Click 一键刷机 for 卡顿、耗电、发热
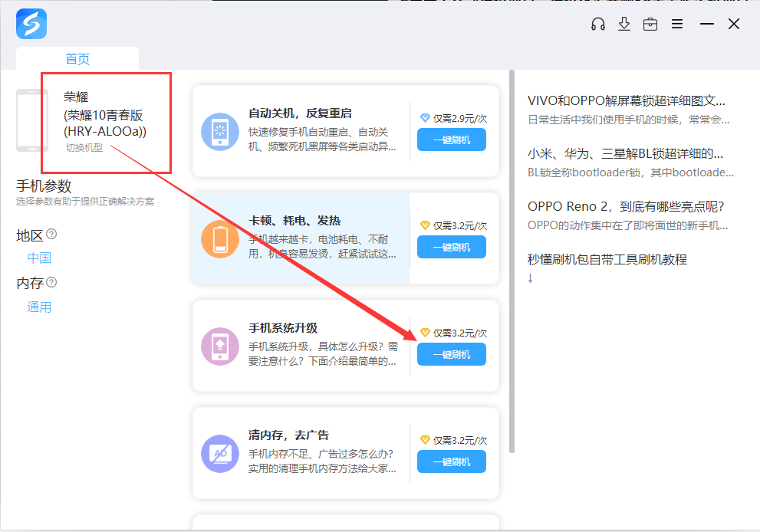The image size is (760, 532). click(x=452, y=247)
